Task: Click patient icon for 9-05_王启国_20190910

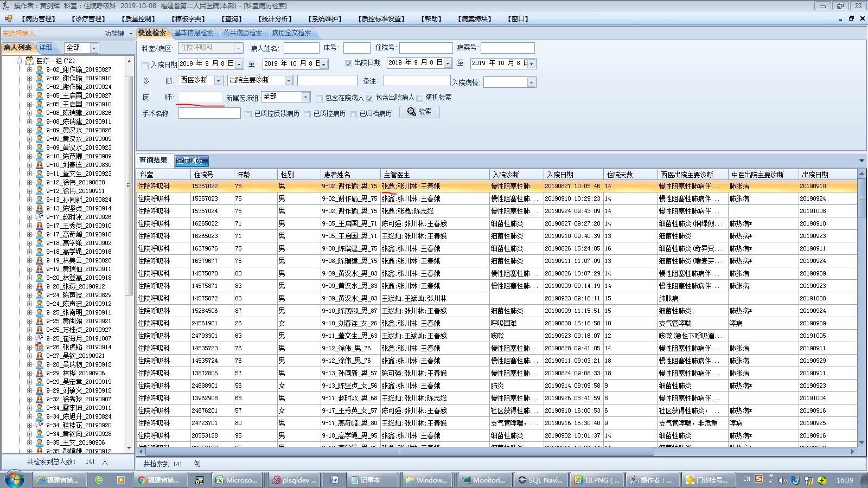Action: coord(39,104)
